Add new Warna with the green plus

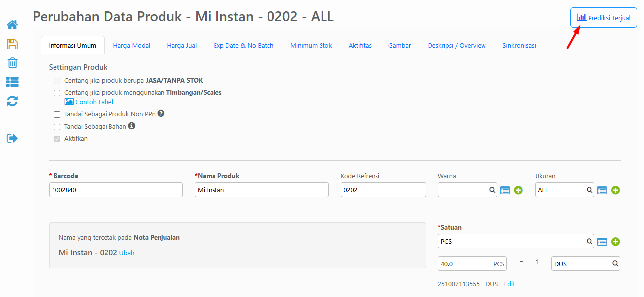tap(518, 190)
